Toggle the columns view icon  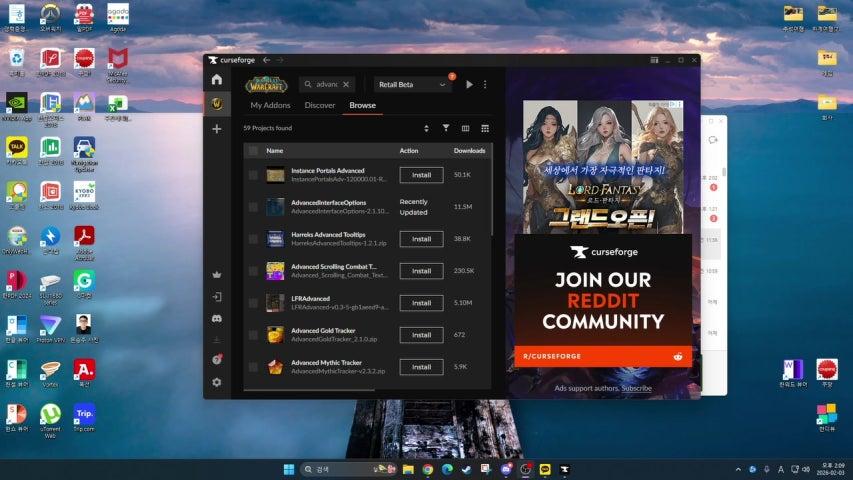pos(465,128)
